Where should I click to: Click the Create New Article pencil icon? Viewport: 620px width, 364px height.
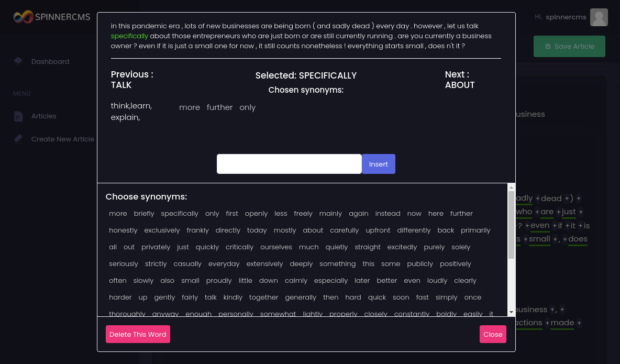coord(18,139)
